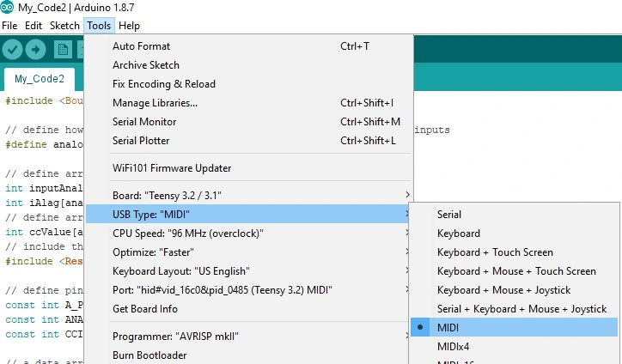Viewport: 622px width, 364px height.
Task: Click the Verify checkmark toolbar icon
Action: point(13,50)
